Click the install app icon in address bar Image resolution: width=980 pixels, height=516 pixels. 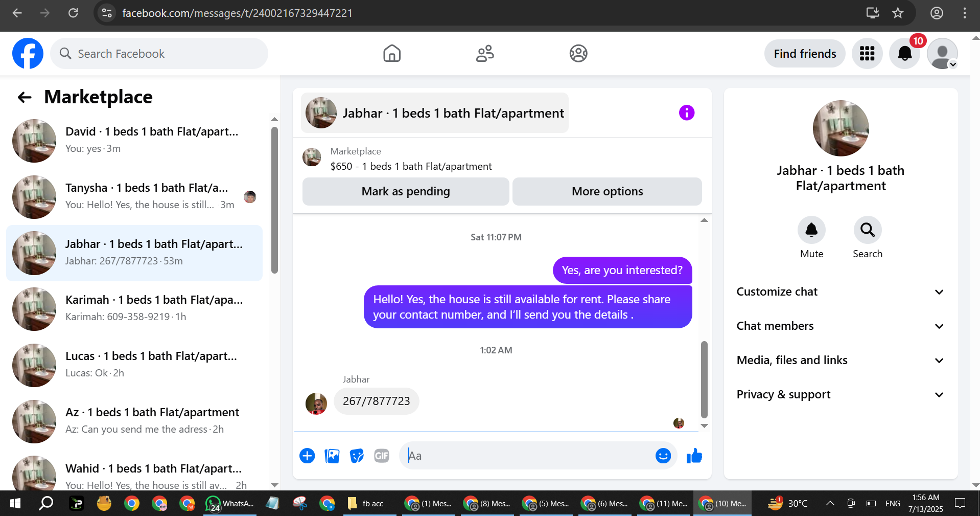[x=873, y=13]
